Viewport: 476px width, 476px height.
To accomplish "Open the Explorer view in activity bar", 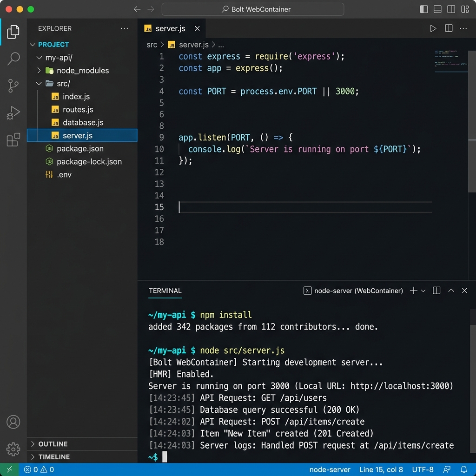I will click(x=13, y=32).
